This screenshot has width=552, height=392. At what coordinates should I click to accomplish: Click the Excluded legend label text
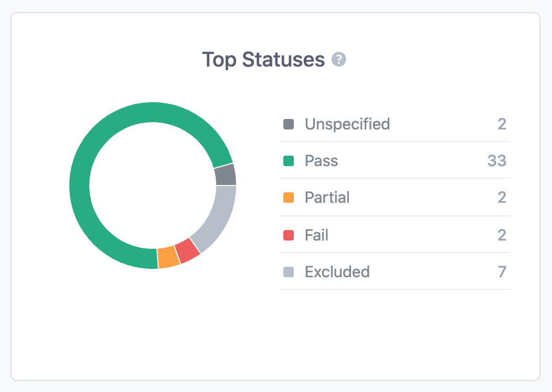(x=337, y=272)
